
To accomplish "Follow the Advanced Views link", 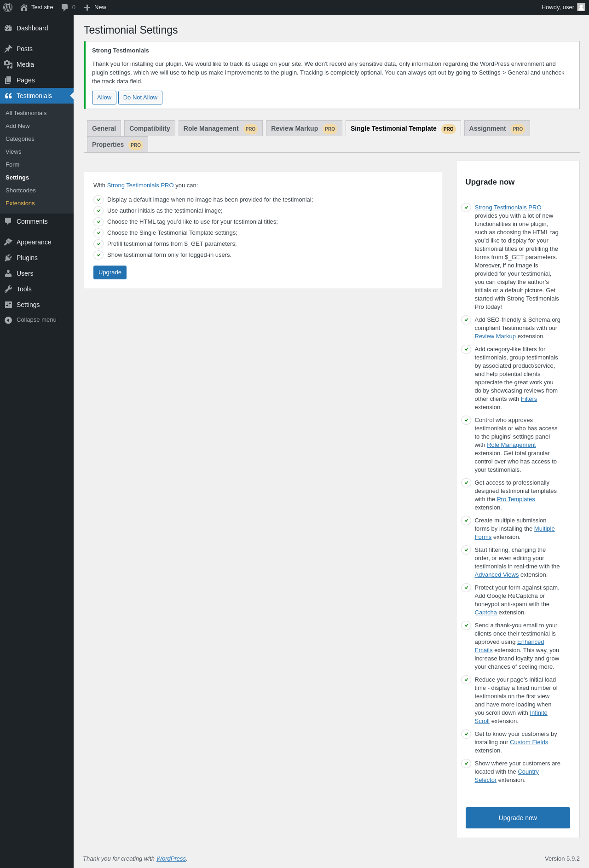I will click(x=497, y=575).
